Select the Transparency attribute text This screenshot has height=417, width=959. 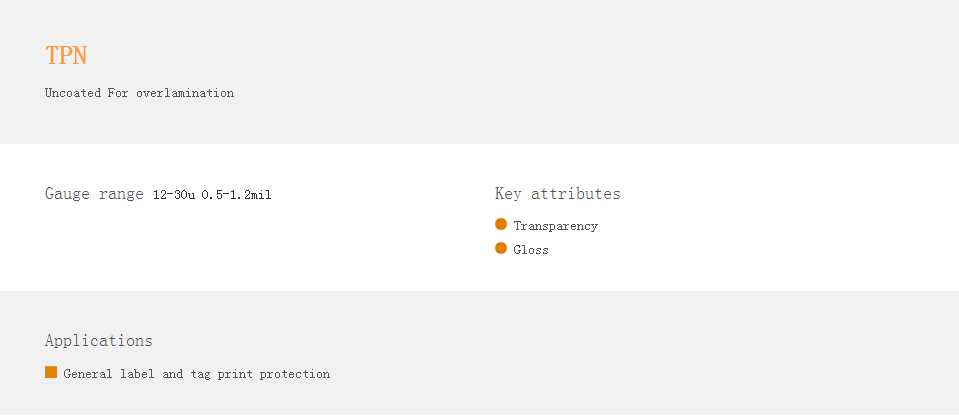pos(556,226)
